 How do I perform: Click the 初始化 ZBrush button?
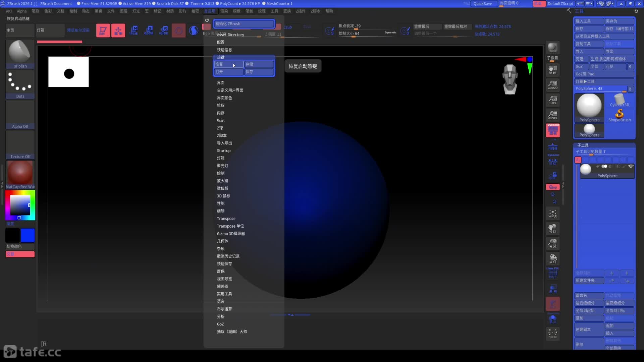244,24
